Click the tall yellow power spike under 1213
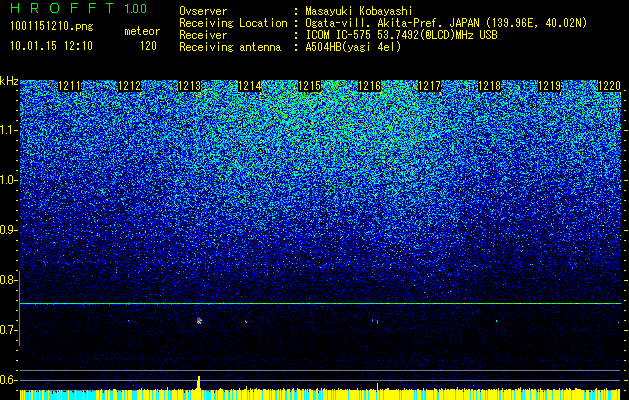 [199, 382]
